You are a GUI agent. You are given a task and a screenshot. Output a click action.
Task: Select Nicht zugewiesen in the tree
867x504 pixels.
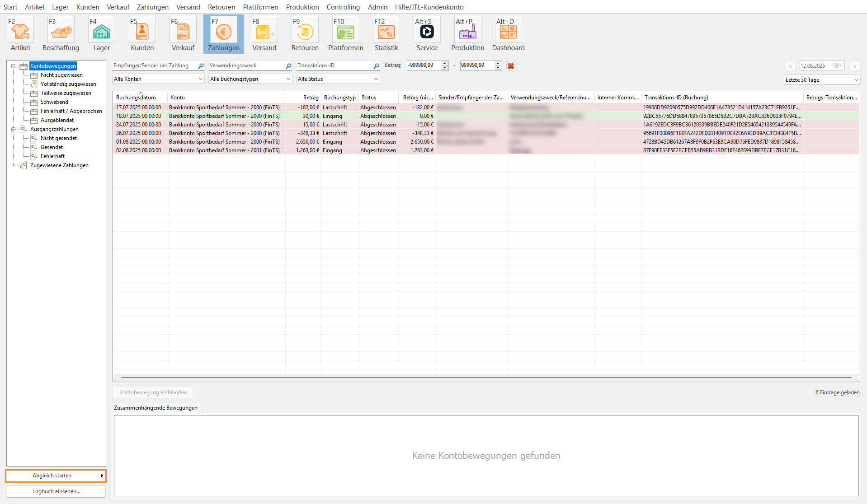point(61,75)
